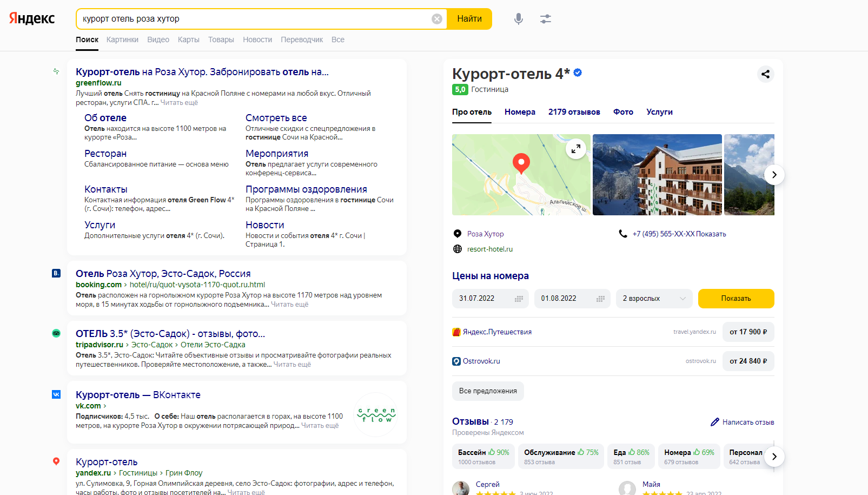Click the Green Flow logo thumbnail
868x495 pixels.
tap(376, 414)
